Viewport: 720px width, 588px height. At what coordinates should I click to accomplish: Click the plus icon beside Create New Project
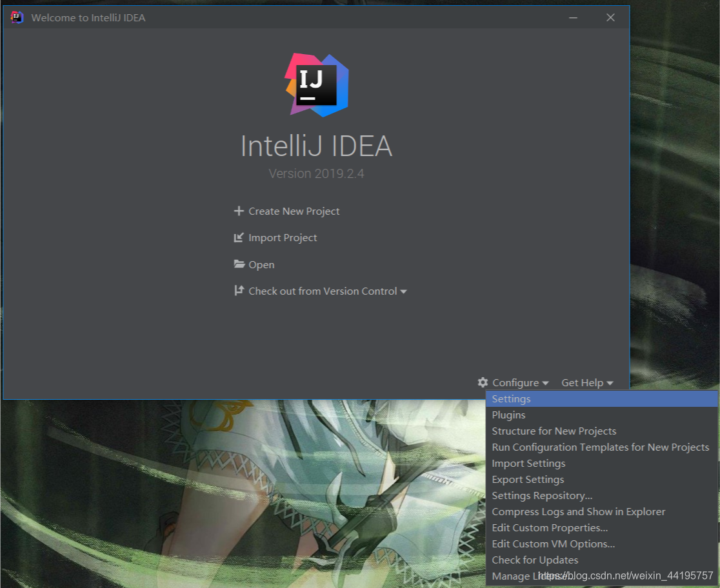pyautogui.click(x=239, y=211)
